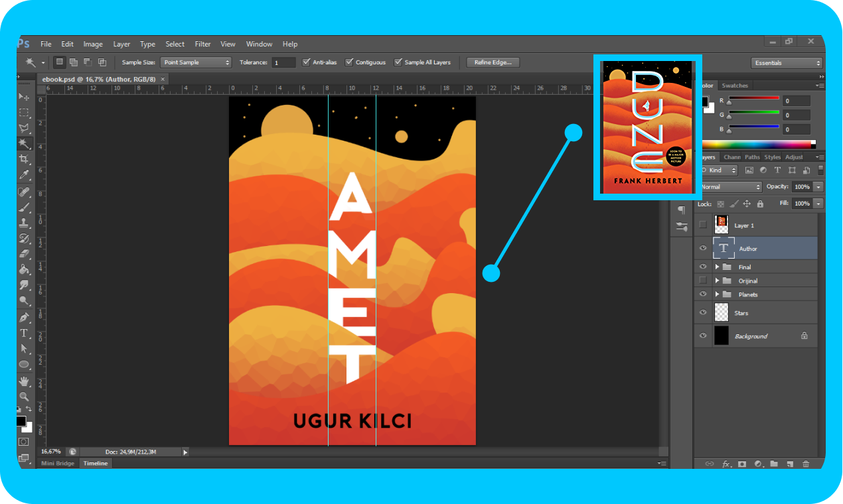The image size is (843, 504).
Task: Click the foreground color swatch
Action: click(21, 421)
